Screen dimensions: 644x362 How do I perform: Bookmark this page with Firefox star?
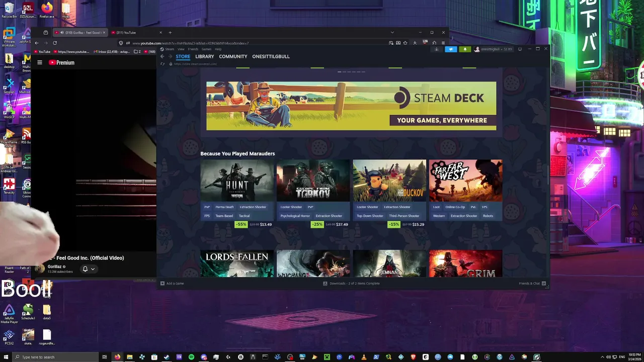(x=405, y=43)
